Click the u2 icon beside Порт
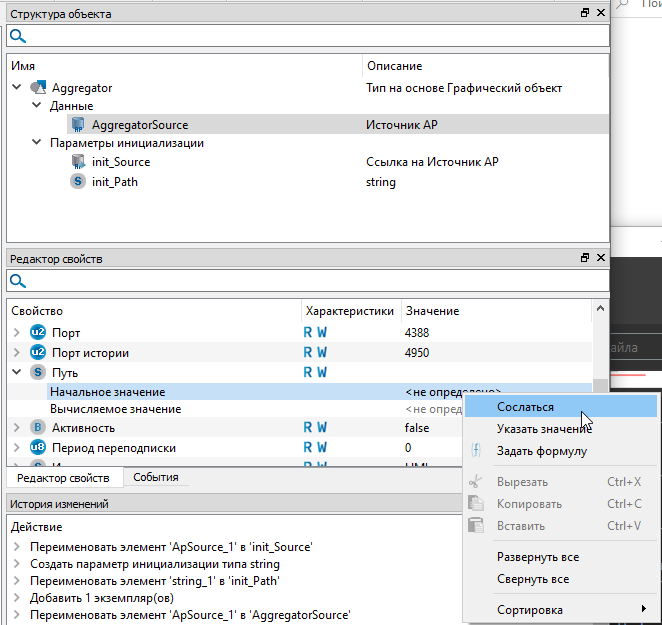662x625 pixels. pyautogui.click(x=38, y=332)
